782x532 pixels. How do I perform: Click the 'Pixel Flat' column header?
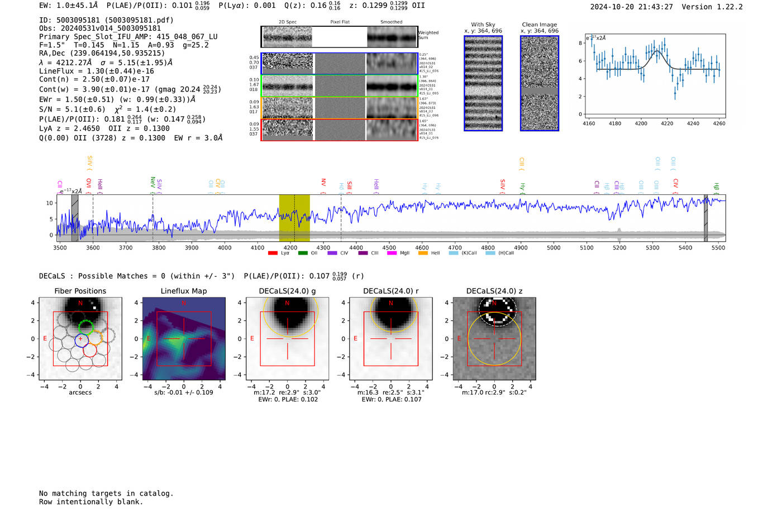tap(340, 22)
